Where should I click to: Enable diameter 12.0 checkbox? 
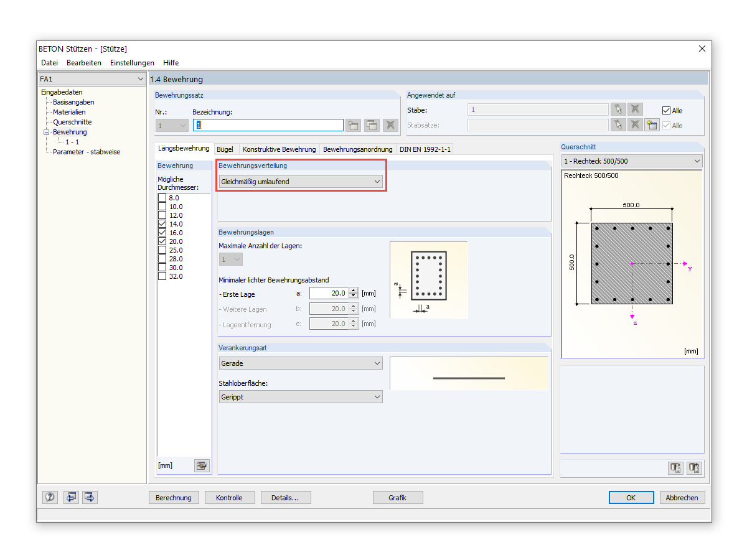click(x=162, y=215)
